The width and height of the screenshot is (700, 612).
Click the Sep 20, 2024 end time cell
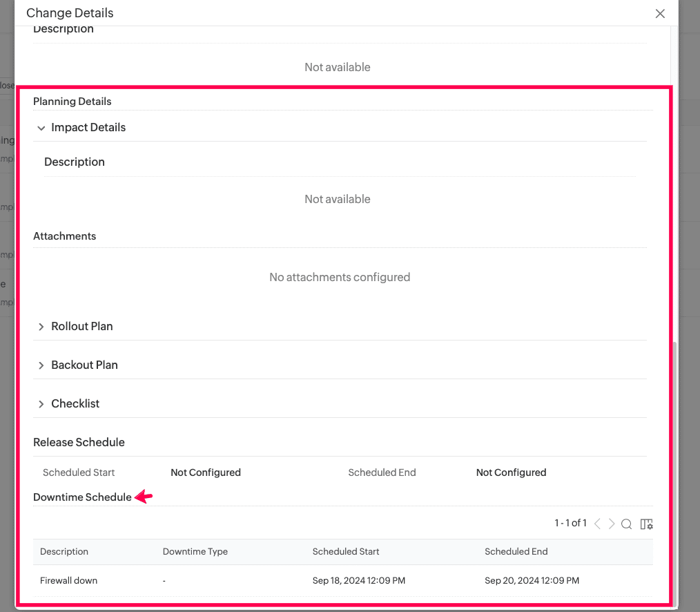tap(532, 581)
